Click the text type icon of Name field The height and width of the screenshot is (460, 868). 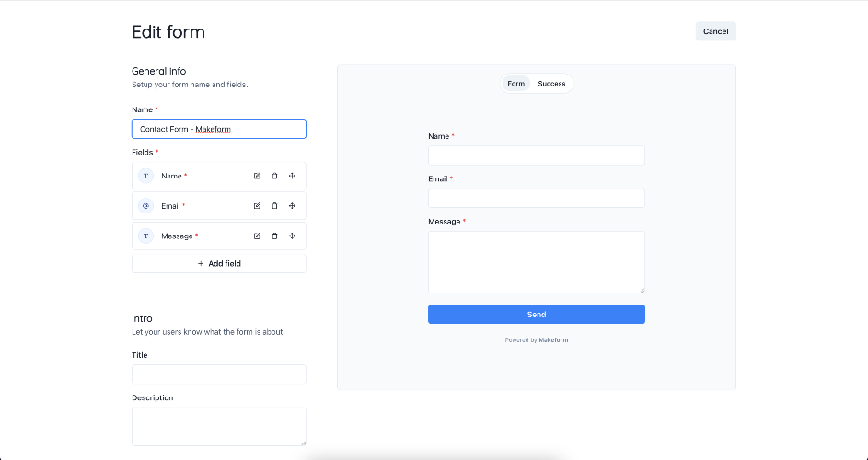click(x=145, y=176)
